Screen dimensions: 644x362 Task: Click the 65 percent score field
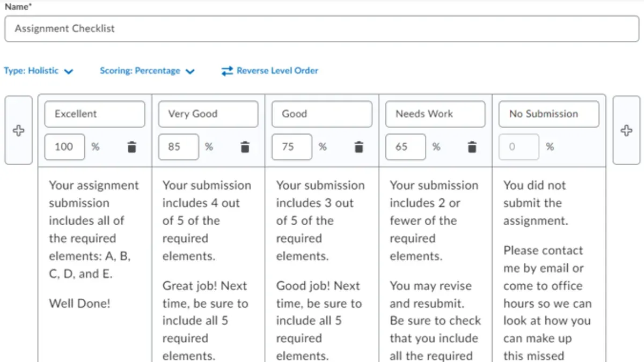click(406, 147)
